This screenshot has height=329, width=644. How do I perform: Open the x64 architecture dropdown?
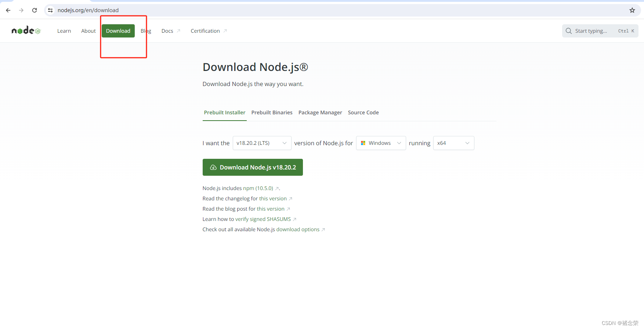pos(453,143)
